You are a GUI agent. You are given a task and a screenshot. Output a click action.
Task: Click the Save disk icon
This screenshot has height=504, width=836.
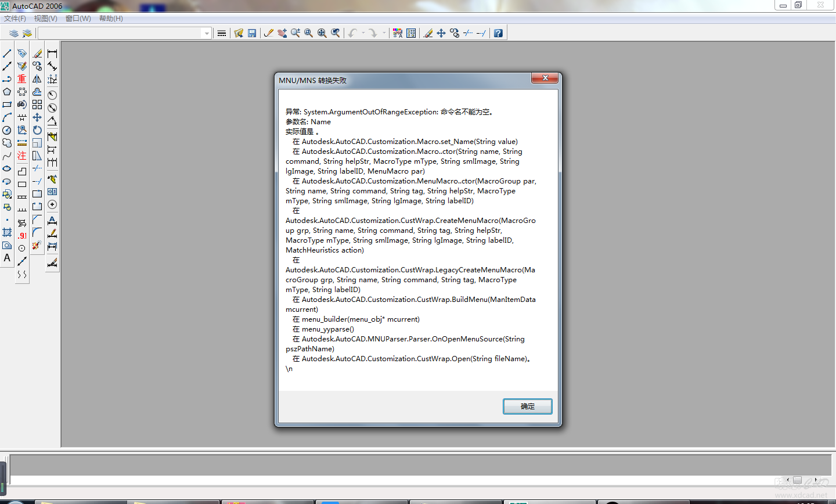coord(252,33)
